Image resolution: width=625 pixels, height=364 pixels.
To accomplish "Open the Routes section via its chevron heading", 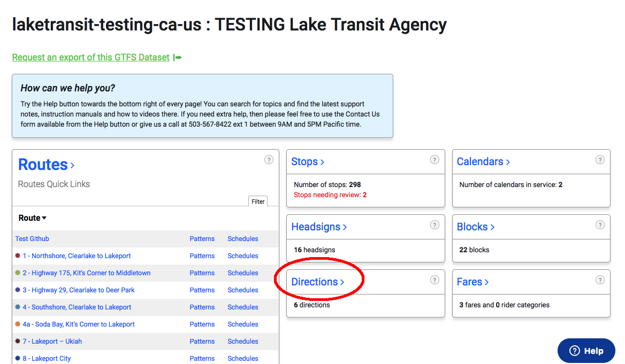I will pyautogui.click(x=46, y=165).
